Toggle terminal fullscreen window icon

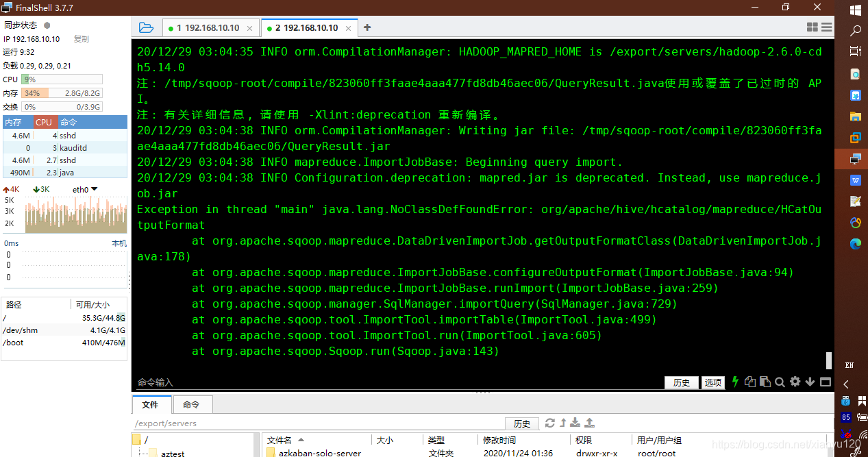coord(826,382)
